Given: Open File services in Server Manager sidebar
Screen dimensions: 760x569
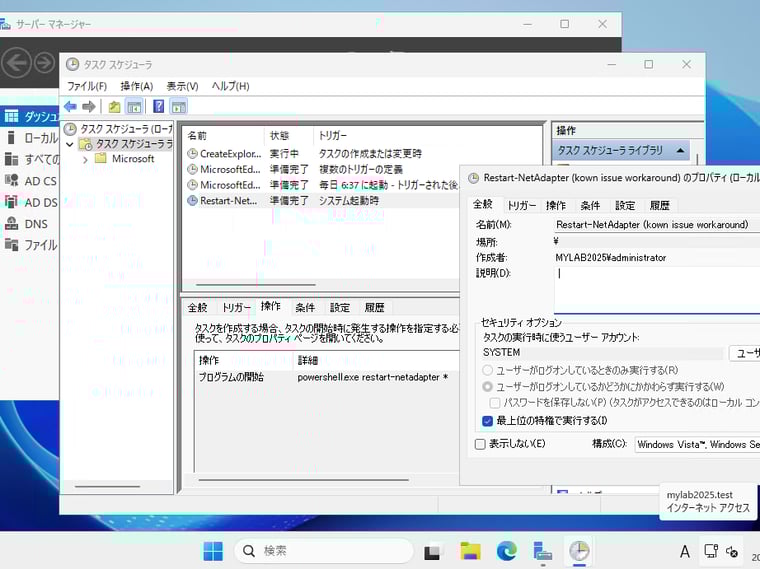Looking at the screenshot, I should click(31, 245).
